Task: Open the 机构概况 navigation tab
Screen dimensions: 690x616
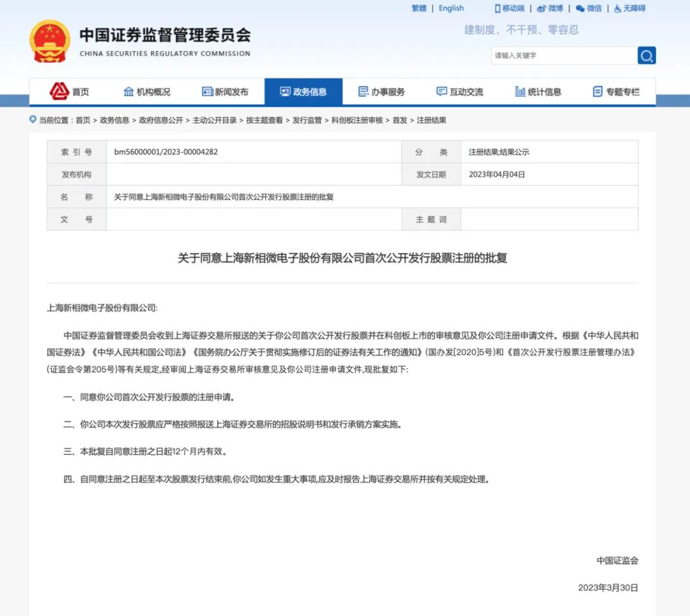Action: click(147, 91)
